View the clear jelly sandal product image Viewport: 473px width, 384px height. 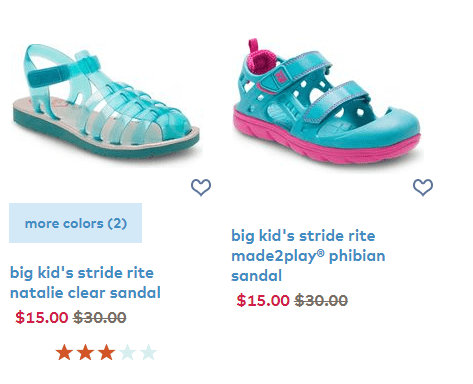(106, 100)
